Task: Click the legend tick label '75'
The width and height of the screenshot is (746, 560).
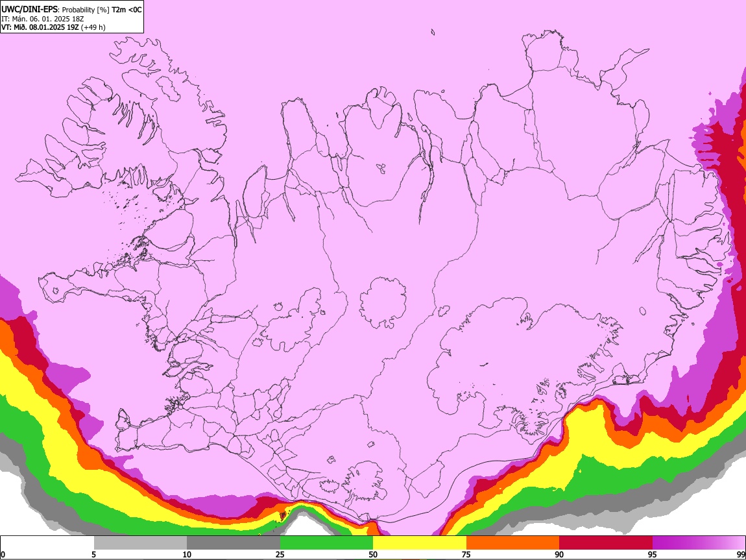Action: coord(466,555)
